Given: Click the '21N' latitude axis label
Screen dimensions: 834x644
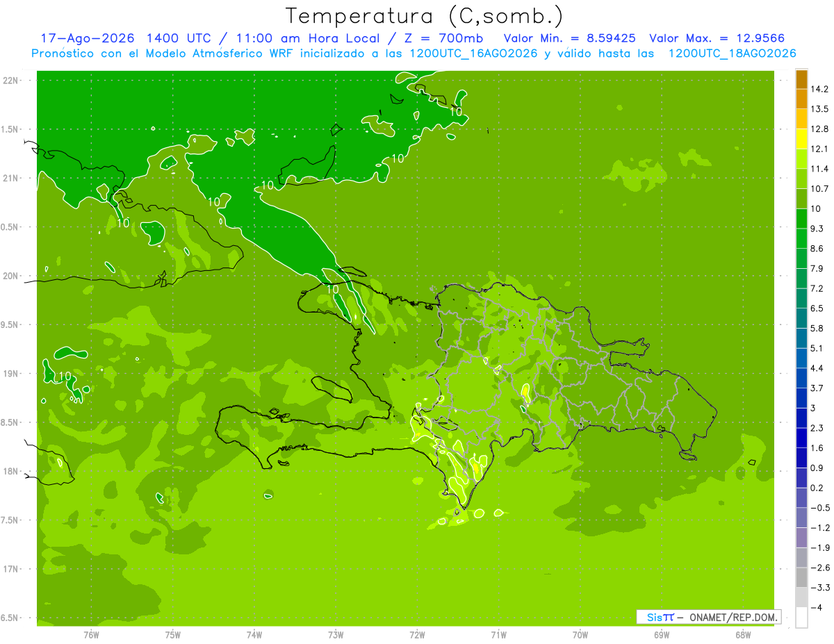Looking at the screenshot, I should [11, 179].
